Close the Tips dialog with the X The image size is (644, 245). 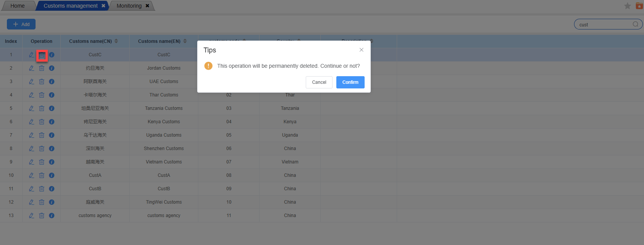coord(362,50)
